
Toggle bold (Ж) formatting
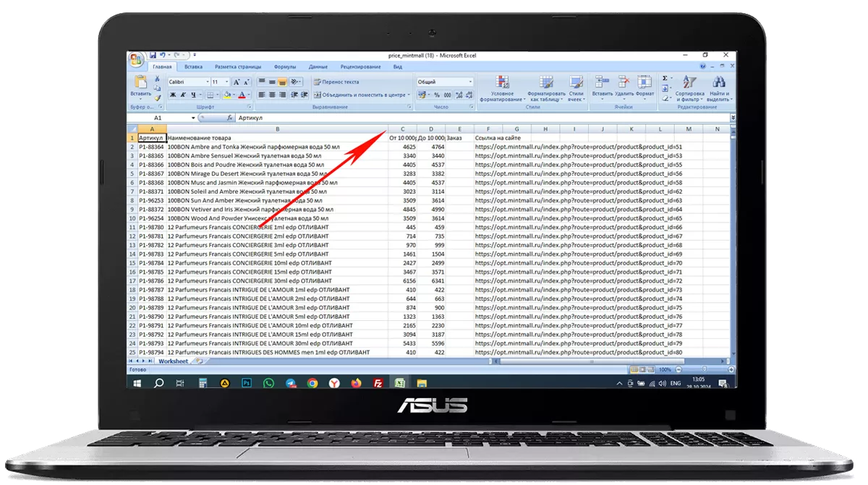coord(173,95)
